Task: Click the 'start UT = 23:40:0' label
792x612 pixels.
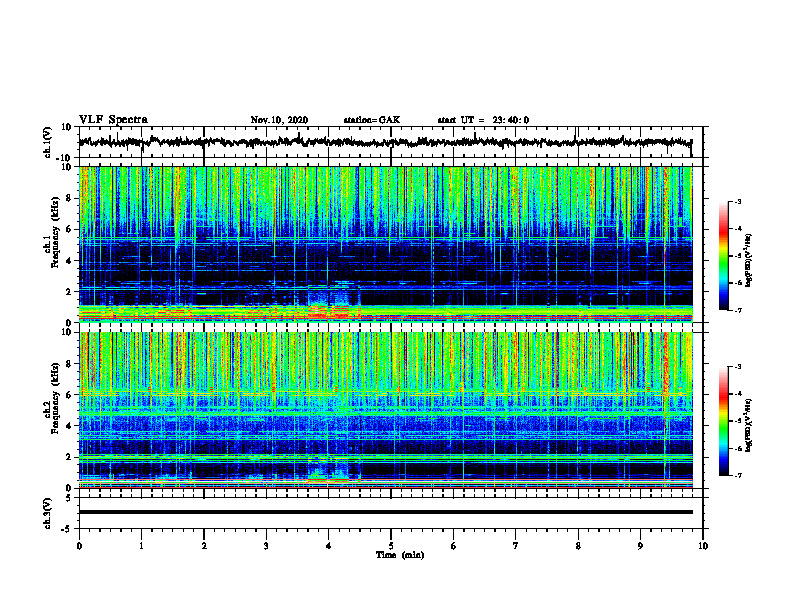Action: click(483, 120)
